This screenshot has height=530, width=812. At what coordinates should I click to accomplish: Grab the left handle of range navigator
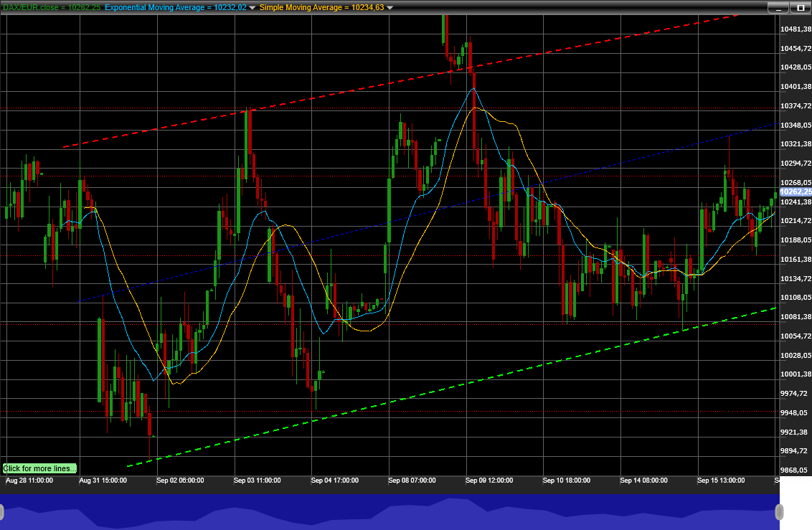click(x=1, y=512)
